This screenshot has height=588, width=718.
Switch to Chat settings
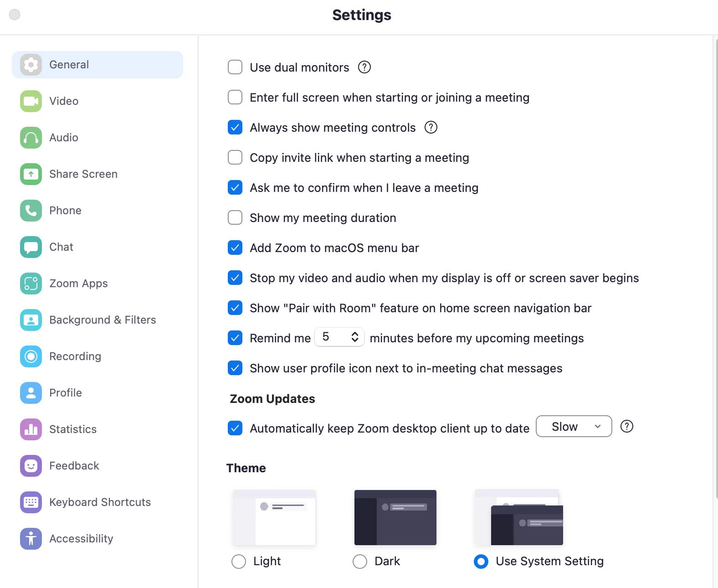97,247
